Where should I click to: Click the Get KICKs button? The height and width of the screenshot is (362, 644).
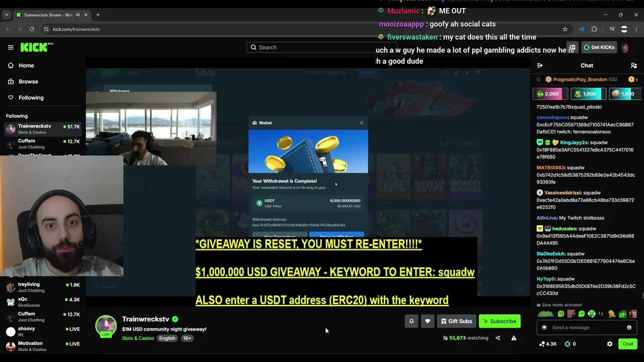pos(599,47)
